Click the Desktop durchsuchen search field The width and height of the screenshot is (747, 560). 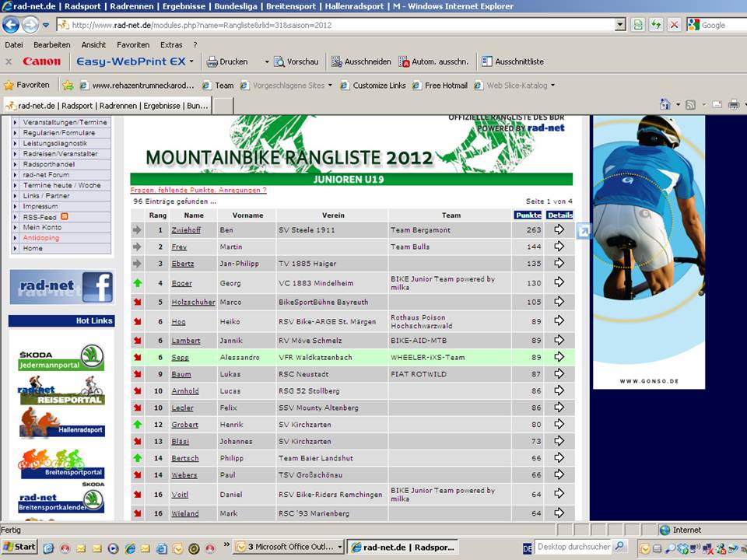(x=573, y=547)
